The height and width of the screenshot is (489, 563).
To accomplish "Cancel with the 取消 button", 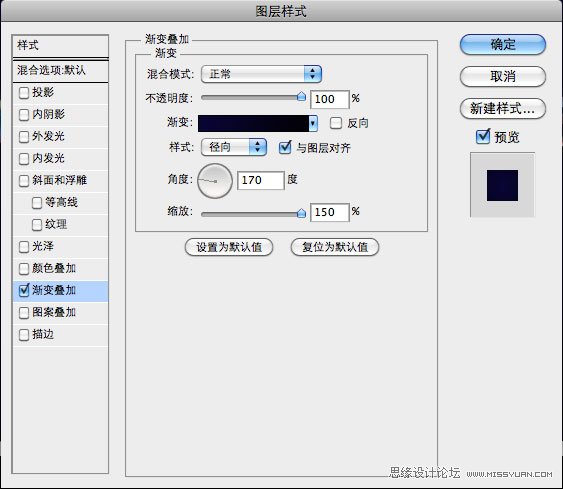I will click(x=503, y=76).
